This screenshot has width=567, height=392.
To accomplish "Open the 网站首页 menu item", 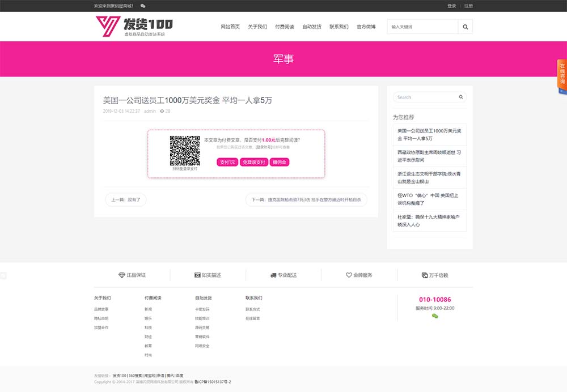I will tap(230, 27).
